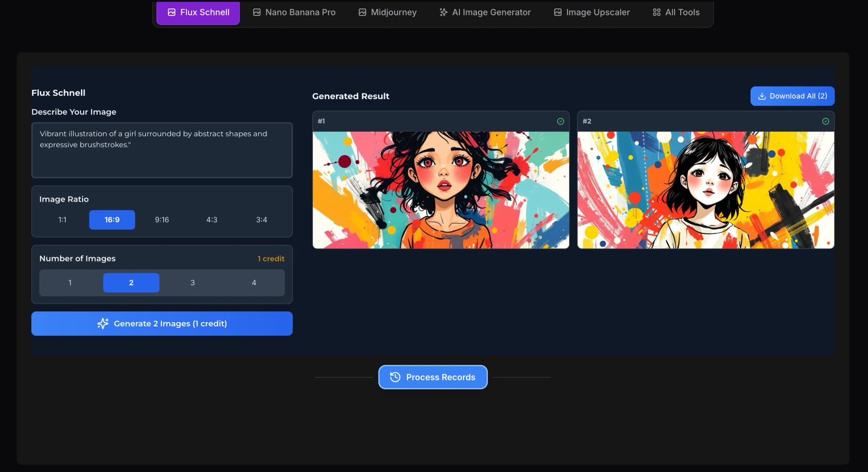Click the sparkle icon on Generate button
The height and width of the screenshot is (472, 868).
(x=103, y=323)
